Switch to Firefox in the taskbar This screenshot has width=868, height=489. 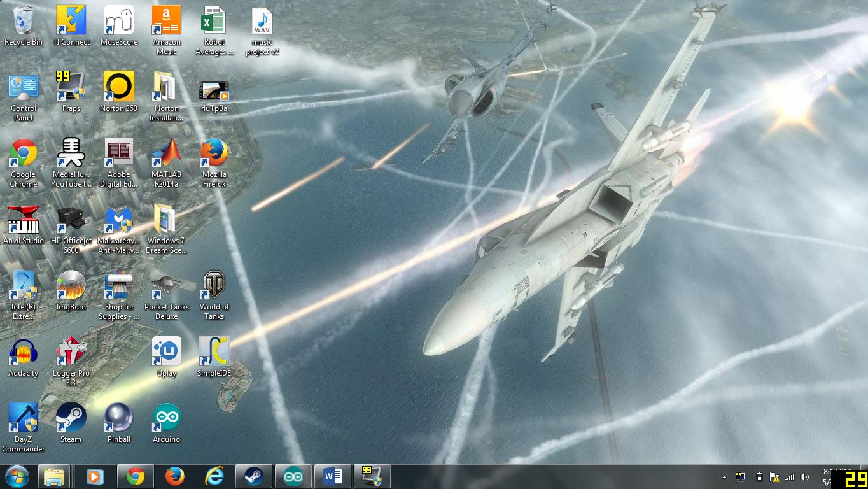[x=175, y=476]
